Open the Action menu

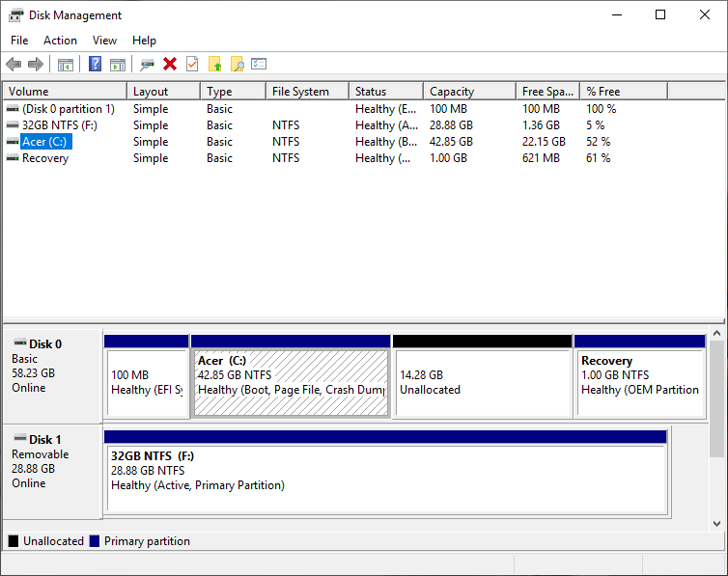pyautogui.click(x=61, y=41)
